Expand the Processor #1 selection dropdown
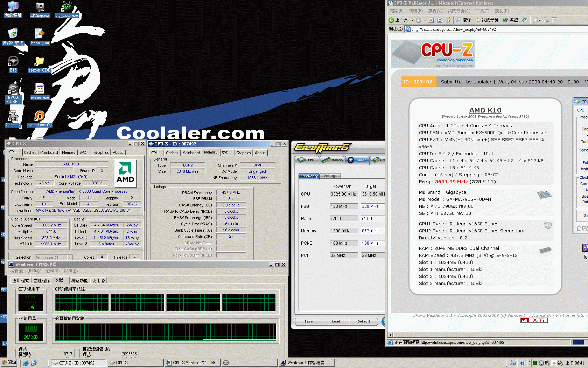The height and width of the screenshot is (368, 588). [x=69, y=258]
